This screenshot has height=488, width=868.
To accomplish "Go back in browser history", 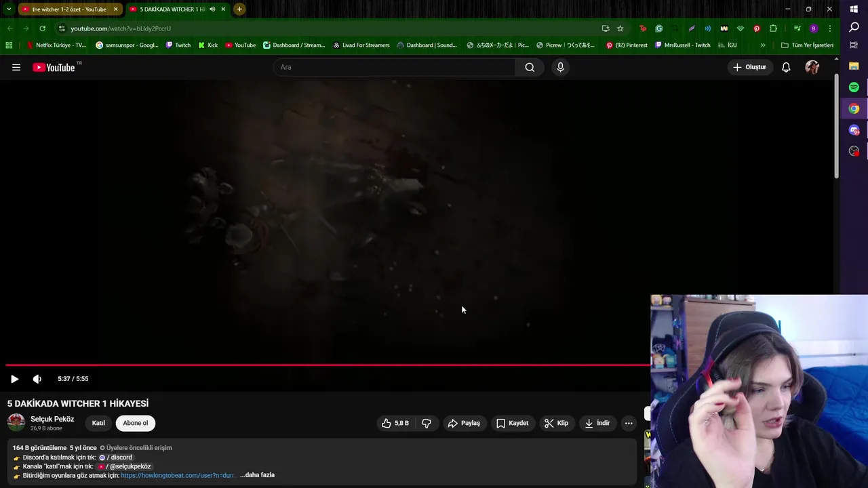I will tap(9, 28).
